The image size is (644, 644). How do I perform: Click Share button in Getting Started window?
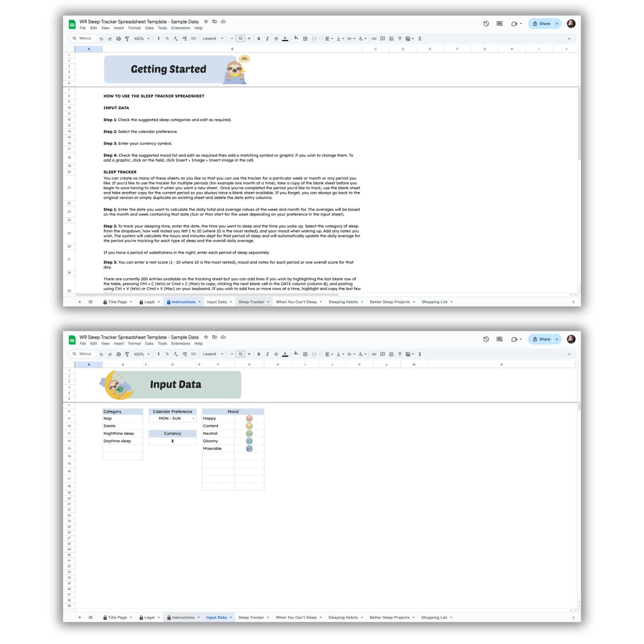541,24
